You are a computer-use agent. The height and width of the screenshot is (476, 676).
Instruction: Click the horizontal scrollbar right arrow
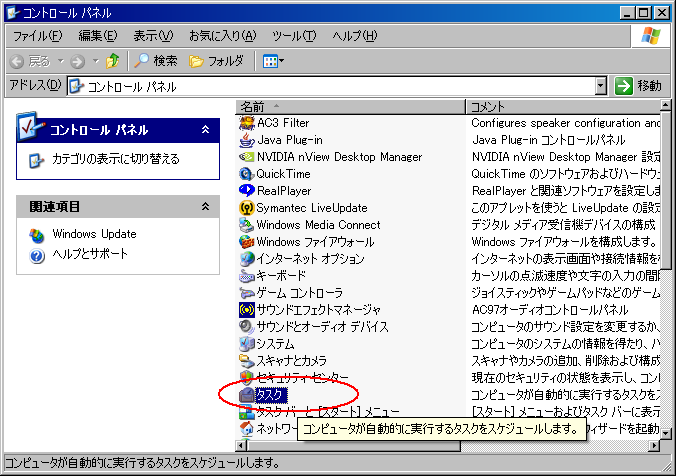tap(655, 445)
